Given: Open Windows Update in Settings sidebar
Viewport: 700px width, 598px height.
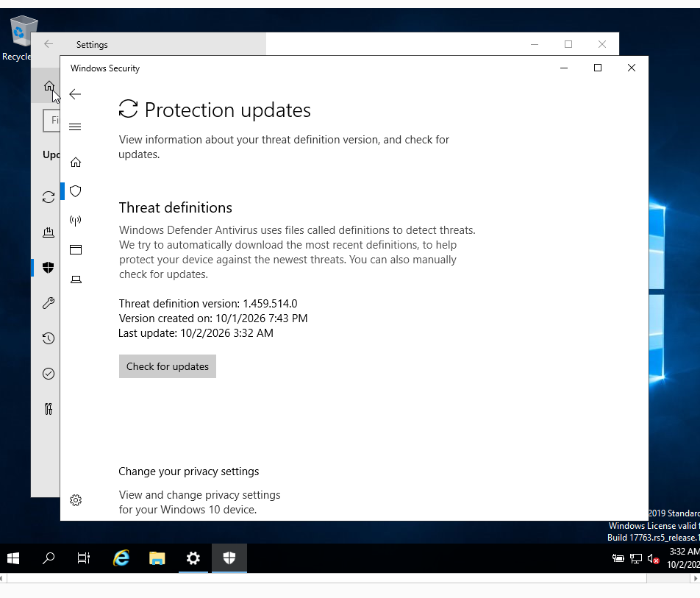Looking at the screenshot, I should (x=49, y=197).
